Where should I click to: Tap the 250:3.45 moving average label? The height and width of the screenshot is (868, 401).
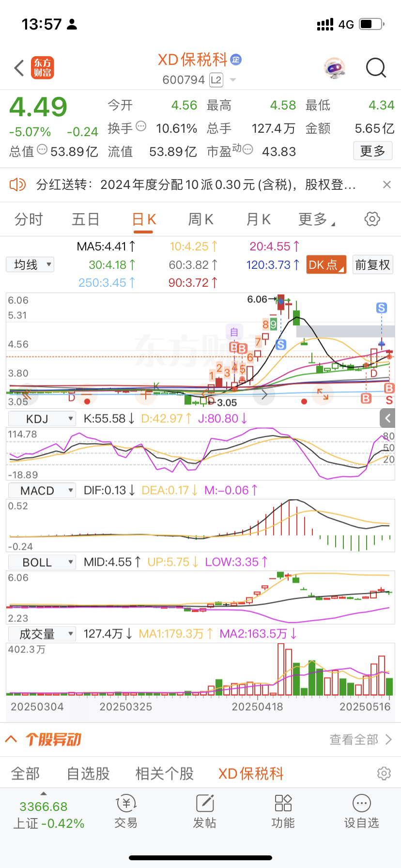(x=107, y=282)
